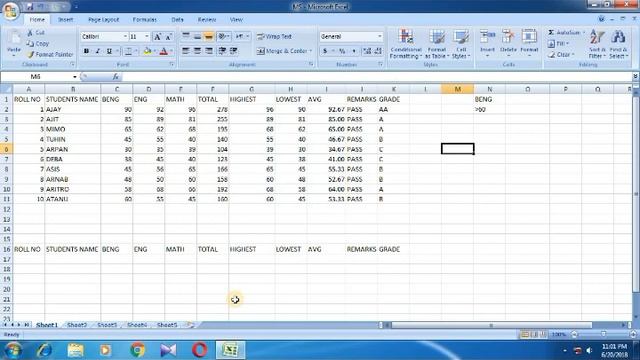Viewport: 640px width, 360px height.
Task: Click the Office button
Action: (11, 11)
